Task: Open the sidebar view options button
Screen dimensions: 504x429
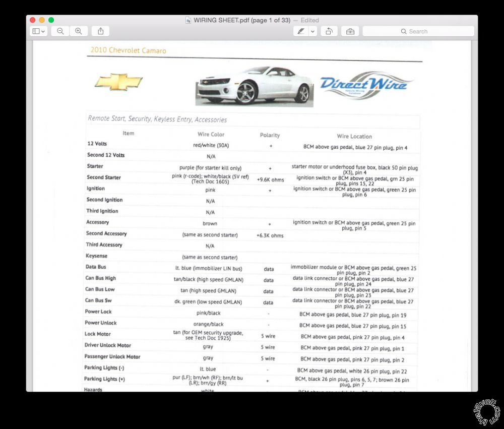Action: (x=39, y=31)
